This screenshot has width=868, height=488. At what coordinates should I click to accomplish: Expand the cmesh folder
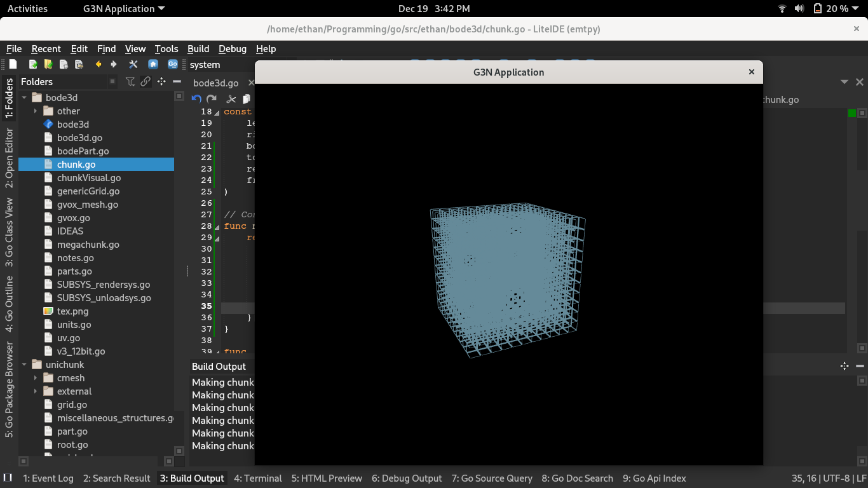[x=36, y=378]
